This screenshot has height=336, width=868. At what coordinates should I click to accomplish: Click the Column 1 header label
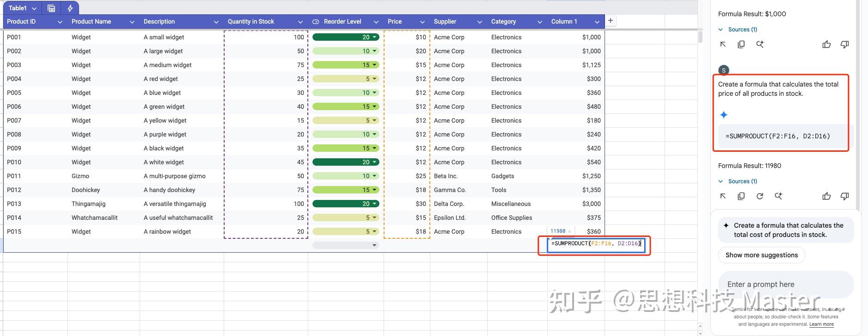[564, 22]
